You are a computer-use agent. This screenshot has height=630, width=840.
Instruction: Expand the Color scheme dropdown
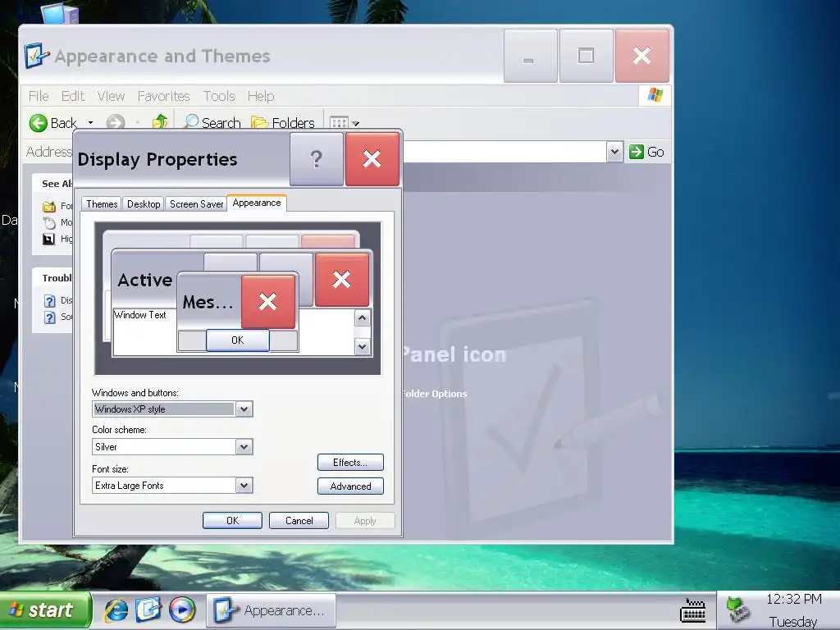click(x=244, y=447)
